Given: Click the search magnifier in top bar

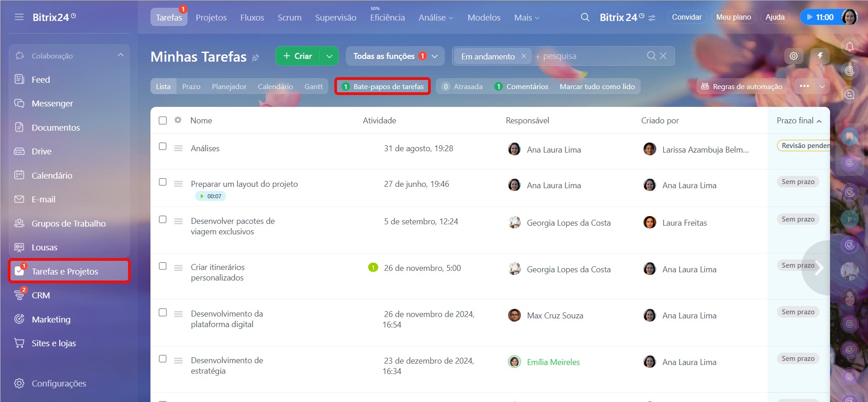Looking at the screenshot, I should coord(585,17).
